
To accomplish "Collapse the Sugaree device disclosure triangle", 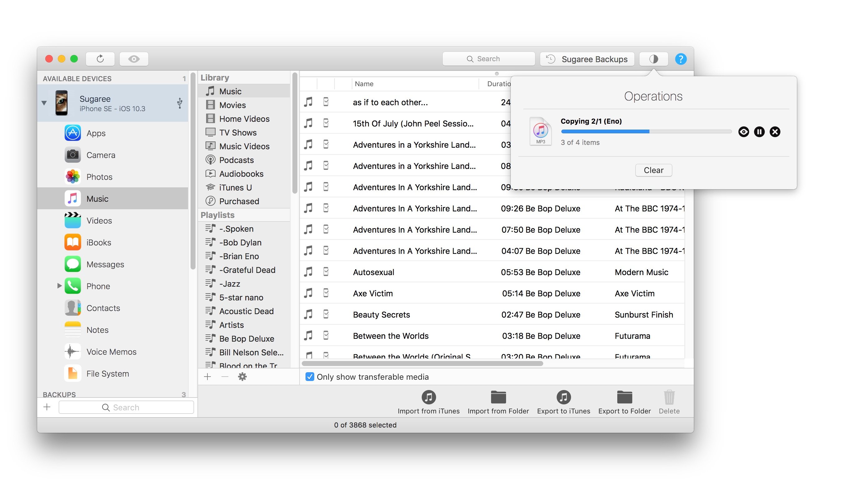I will (x=44, y=102).
